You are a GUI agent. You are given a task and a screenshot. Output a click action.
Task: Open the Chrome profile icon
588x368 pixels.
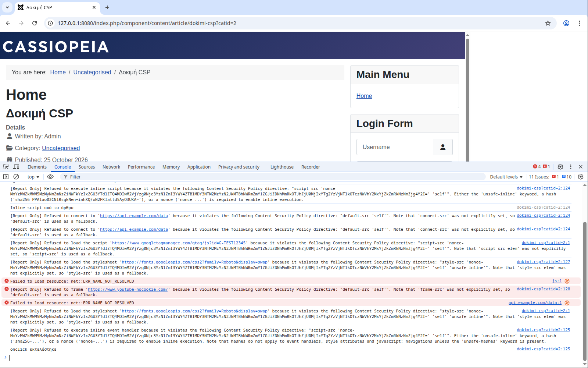click(566, 23)
